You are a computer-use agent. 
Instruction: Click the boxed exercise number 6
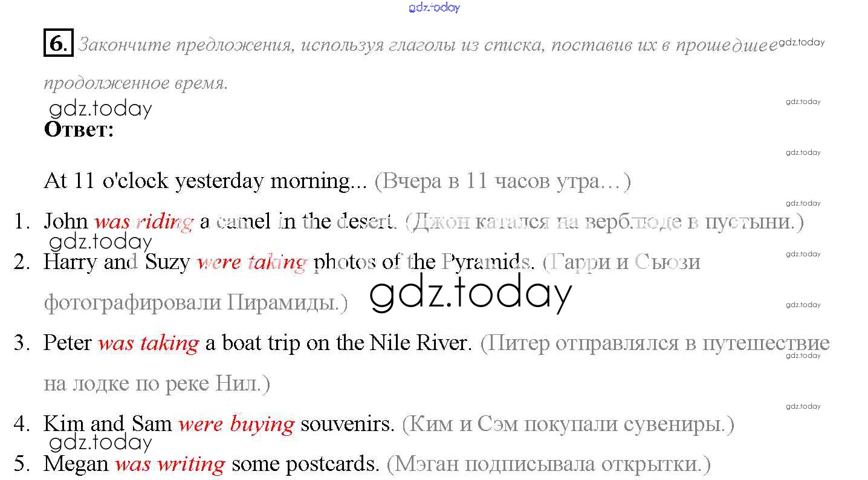tap(58, 44)
